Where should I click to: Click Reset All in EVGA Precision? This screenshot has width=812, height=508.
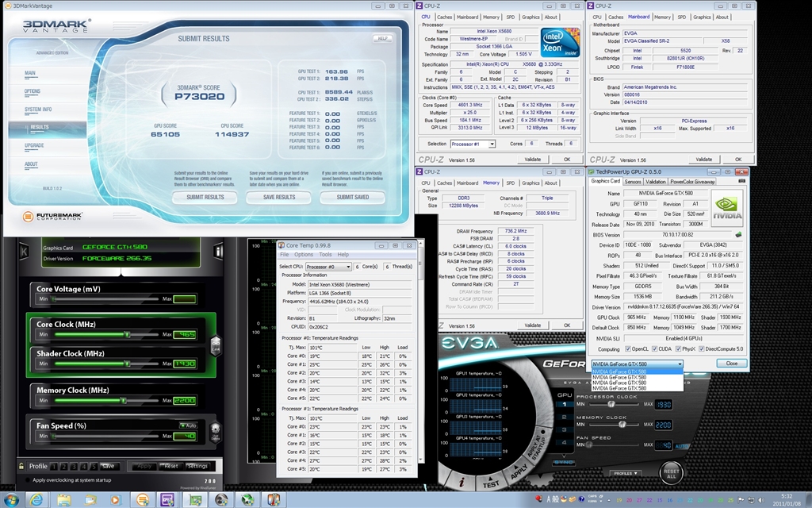(671, 474)
